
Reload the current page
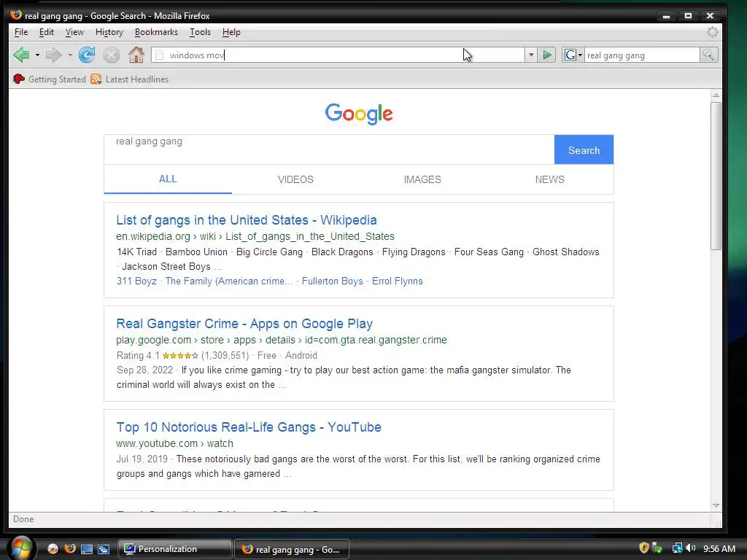tap(87, 55)
